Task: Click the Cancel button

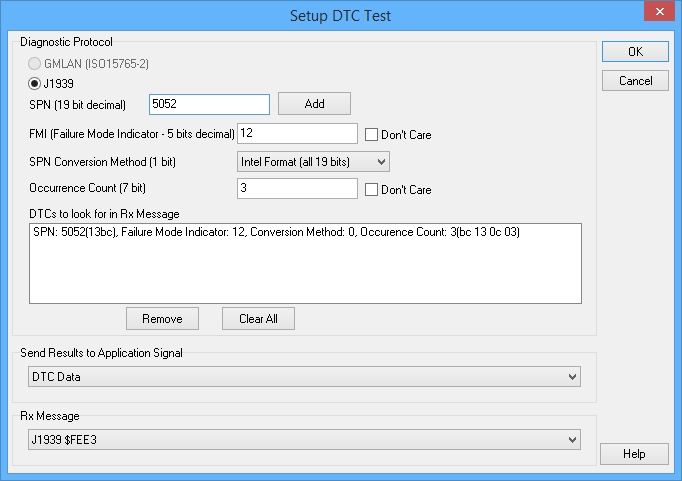Action: click(635, 80)
